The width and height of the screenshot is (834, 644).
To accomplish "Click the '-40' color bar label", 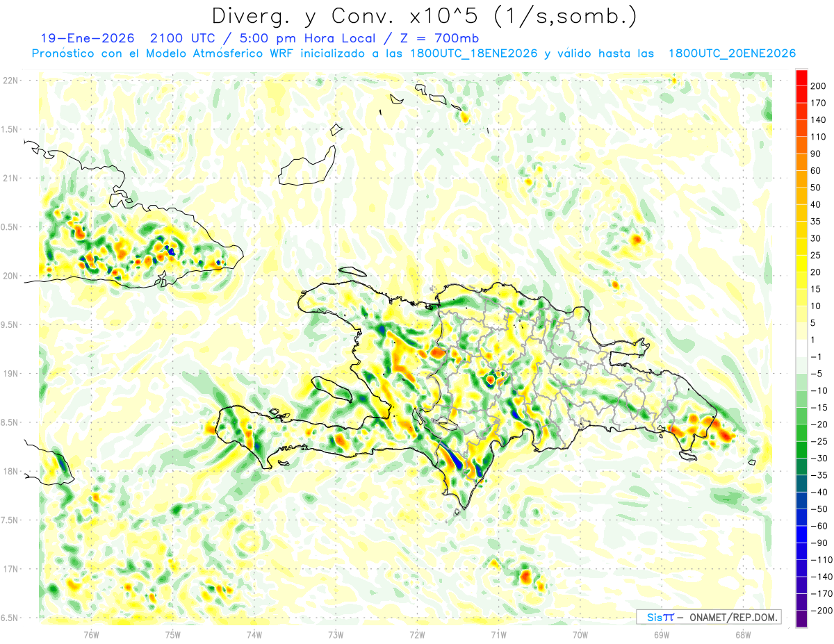I will pos(820,492).
